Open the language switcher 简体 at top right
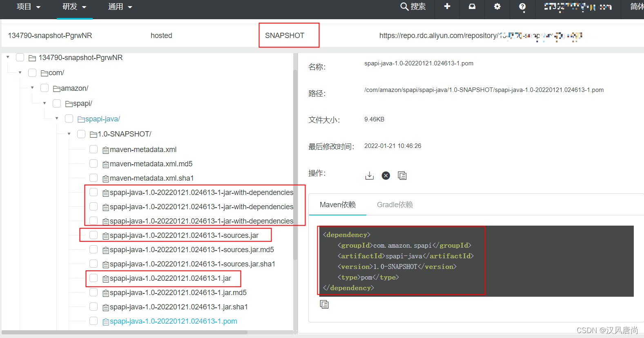 [x=637, y=7]
